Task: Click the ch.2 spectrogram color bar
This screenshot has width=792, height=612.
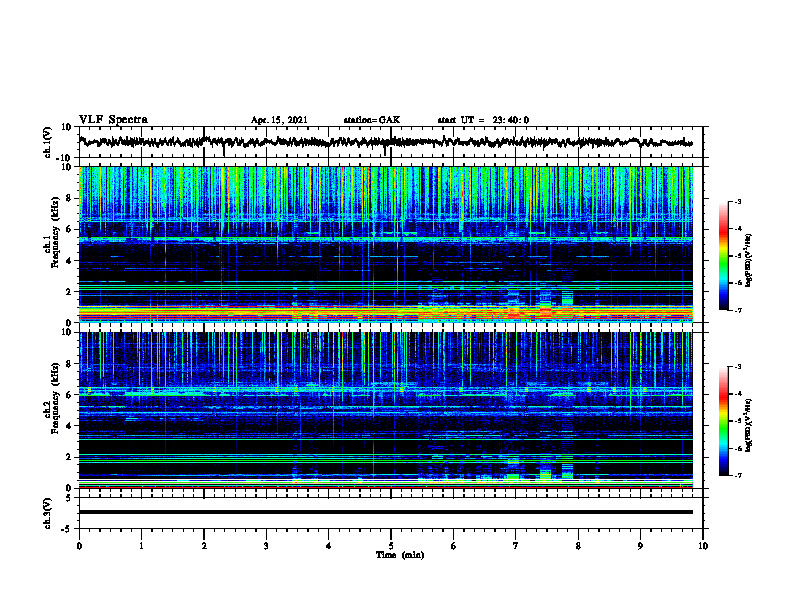Action: pyautogui.click(x=723, y=421)
